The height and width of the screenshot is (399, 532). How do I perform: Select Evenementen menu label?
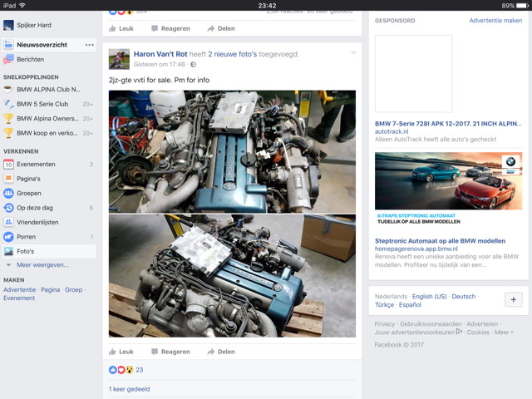(x=36, y=165)
